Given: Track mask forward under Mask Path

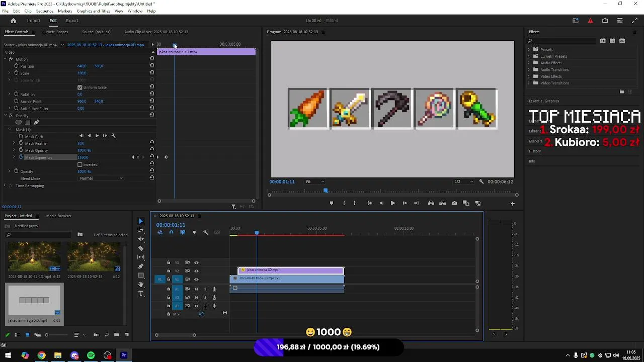Looking at the screenshot, I should 97,136.
